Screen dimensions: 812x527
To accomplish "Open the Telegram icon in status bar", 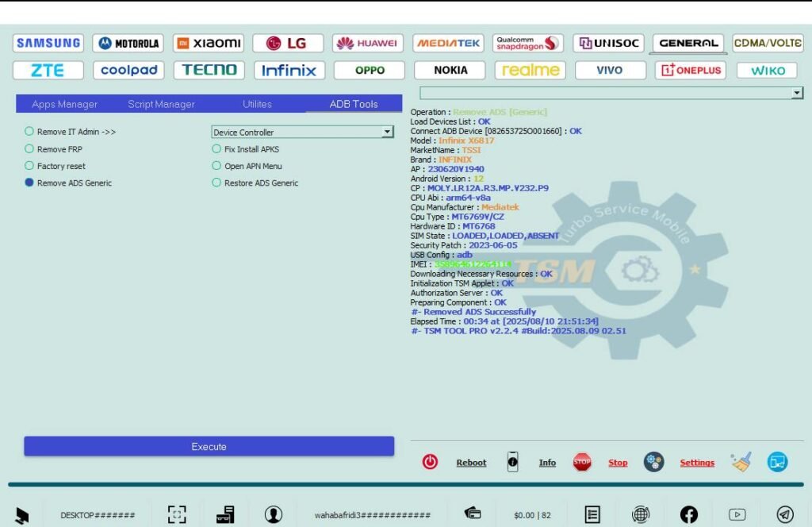I will point(785,514).
